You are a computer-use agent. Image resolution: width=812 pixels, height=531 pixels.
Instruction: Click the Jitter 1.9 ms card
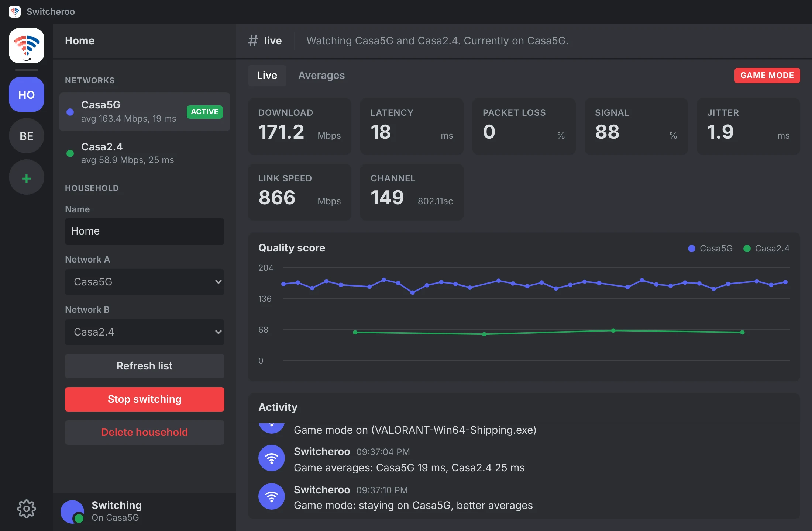(x=749, y=126)
